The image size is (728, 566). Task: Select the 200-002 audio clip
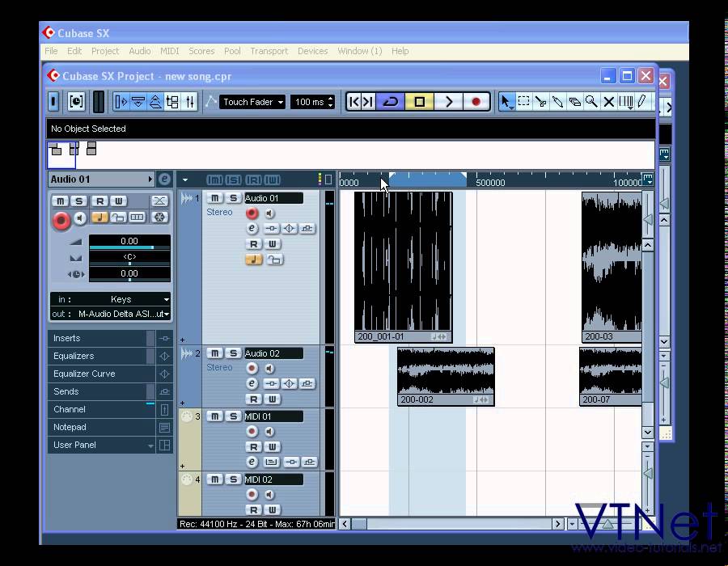pos(446,376)
